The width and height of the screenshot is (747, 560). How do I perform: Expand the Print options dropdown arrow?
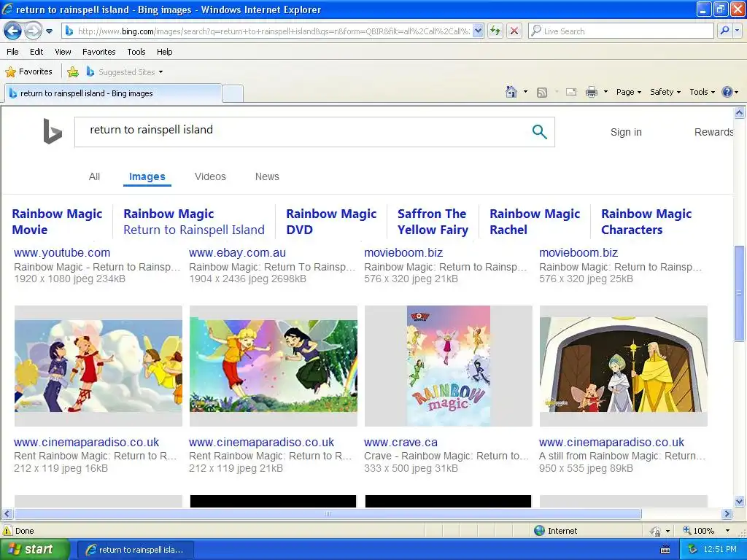[605, 92]
